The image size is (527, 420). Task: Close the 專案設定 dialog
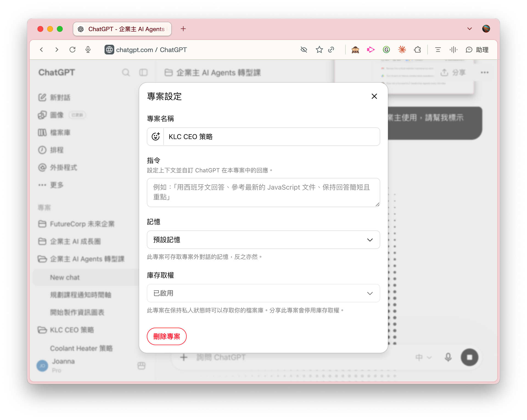point(374,96)
